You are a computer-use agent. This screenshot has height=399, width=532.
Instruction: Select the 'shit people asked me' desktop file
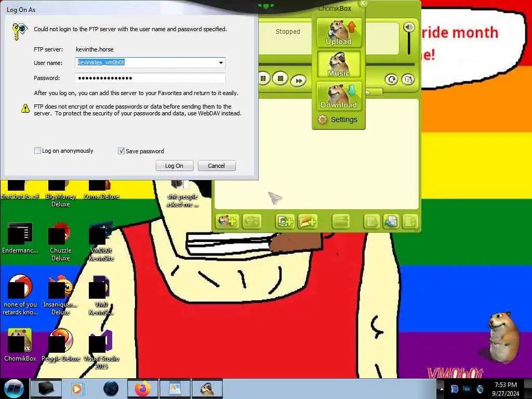(x=182, y=193)
